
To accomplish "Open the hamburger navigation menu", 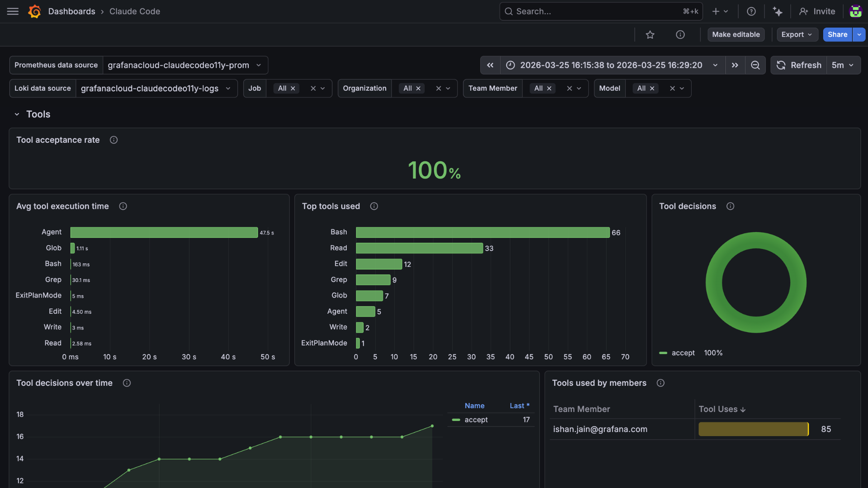I will [13, 11].
